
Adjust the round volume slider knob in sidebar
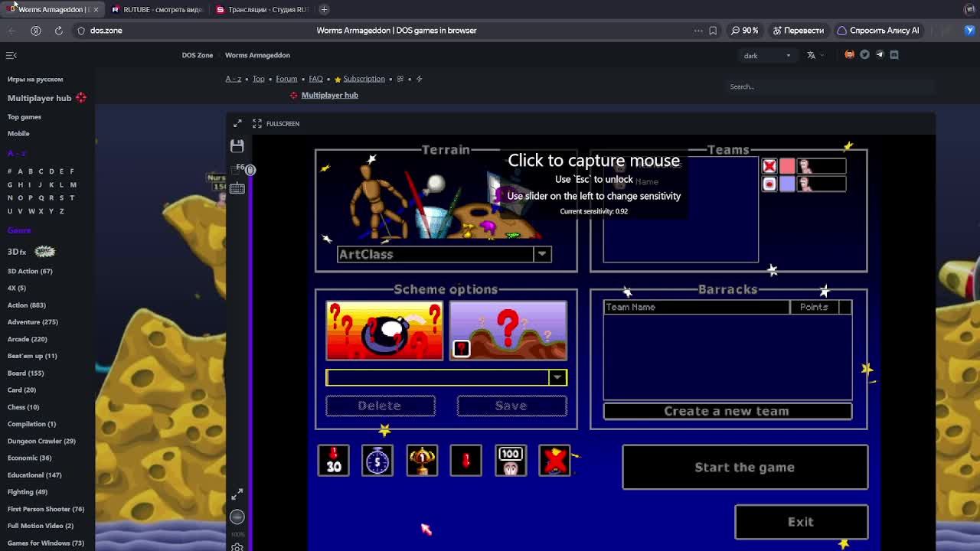click(x=237, y=517)
